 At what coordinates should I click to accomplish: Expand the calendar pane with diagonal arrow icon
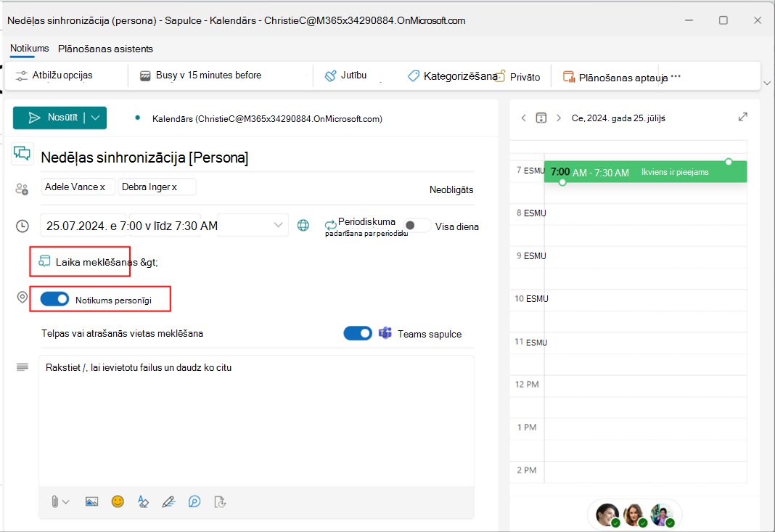[x=743, y=117]
